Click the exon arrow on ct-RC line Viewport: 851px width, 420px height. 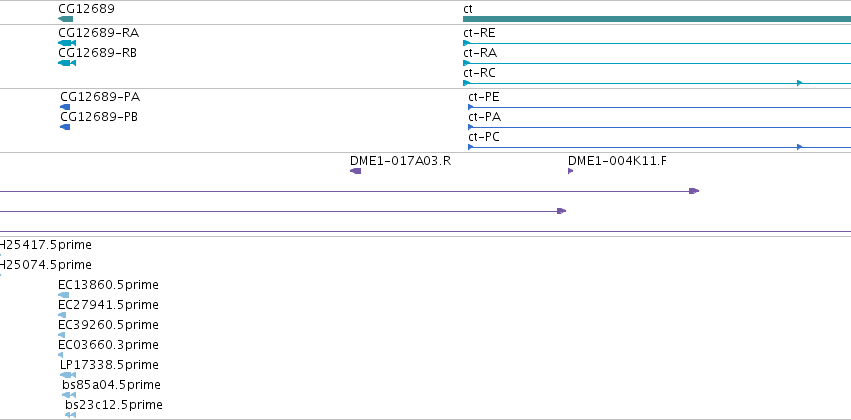point(799,83)
